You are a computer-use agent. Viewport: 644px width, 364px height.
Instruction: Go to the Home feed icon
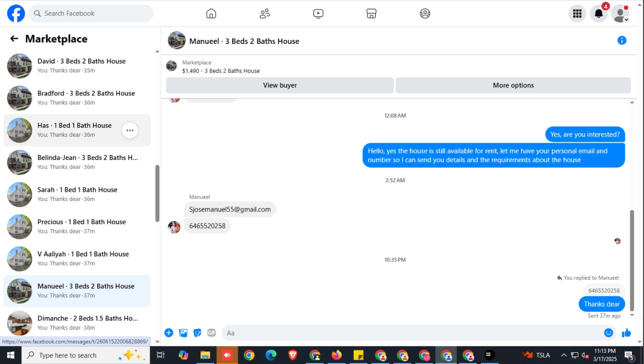point(211,14)
